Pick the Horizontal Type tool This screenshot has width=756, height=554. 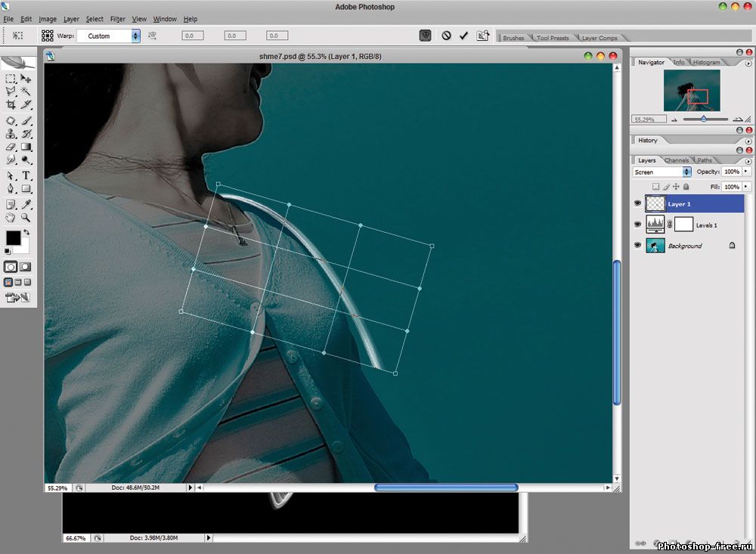click(26, 175)
